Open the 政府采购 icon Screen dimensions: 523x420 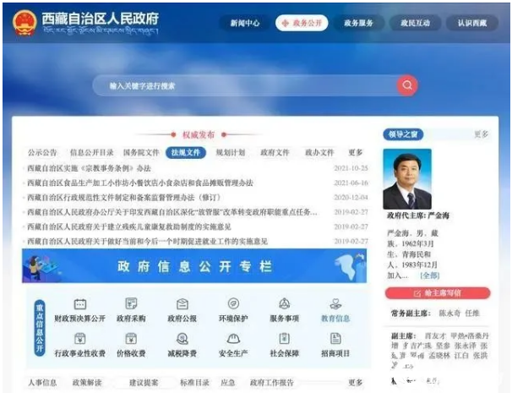coord(131,304)
